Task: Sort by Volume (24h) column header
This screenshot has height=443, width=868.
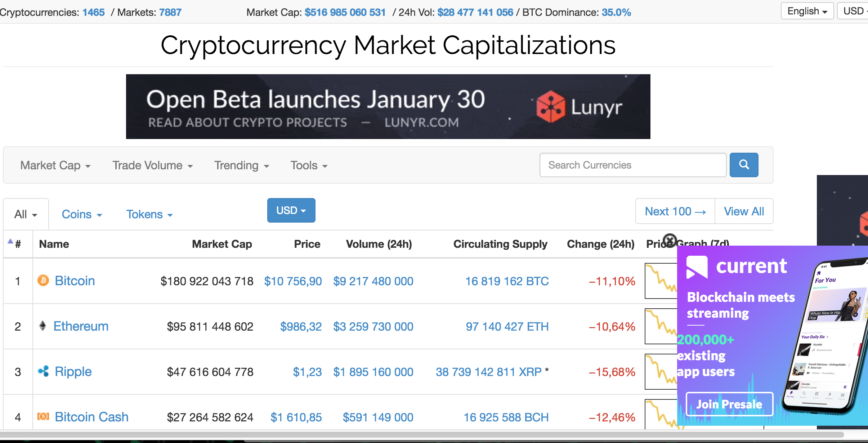Action: 379,244
